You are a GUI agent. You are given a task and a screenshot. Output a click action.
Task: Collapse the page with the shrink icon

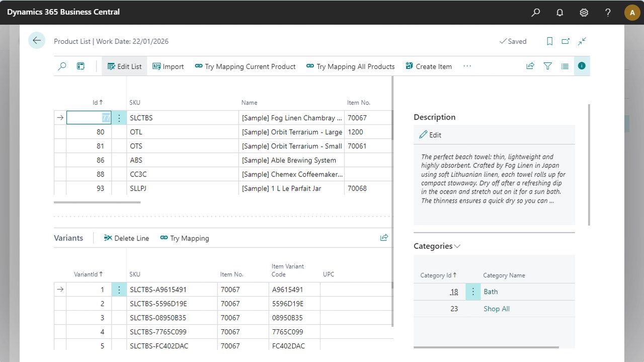582,41
